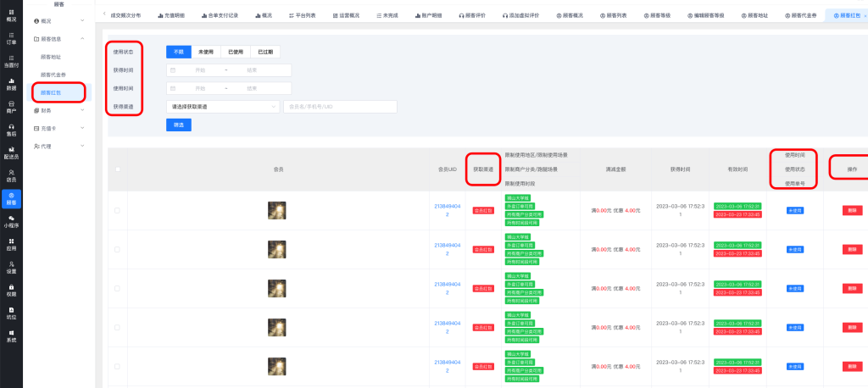Click the 会员名/手机号/UID search field
The width and height of the screenshot is (868, 388).
point(339,107)
